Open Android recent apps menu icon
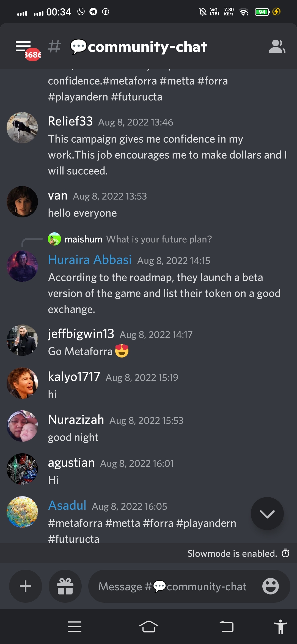The height and width of the screenshot is (644, 297). point(75,627)
